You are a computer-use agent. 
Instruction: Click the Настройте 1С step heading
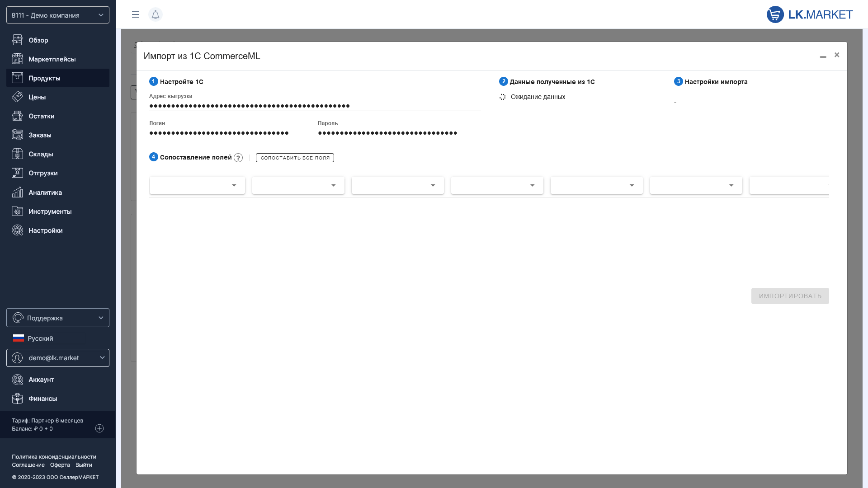[x=181, y=82]
